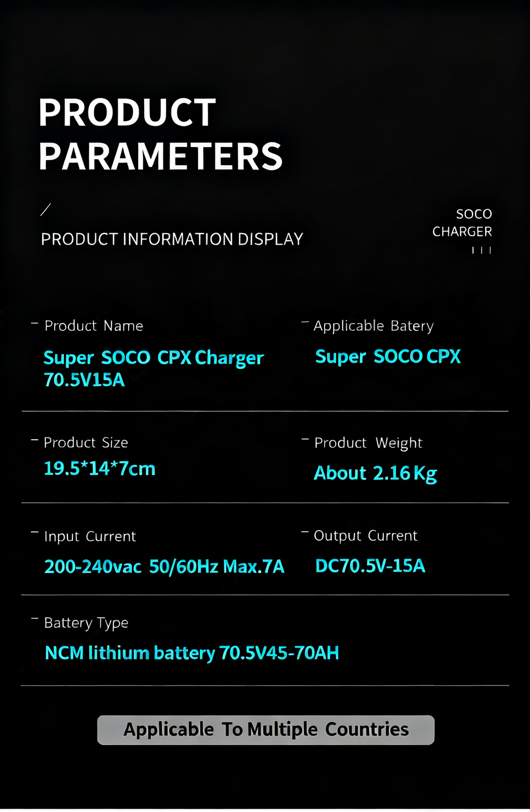Click the Output Current label
The width and height of the screenshot is (530, 812).
[x=365, y=536]
